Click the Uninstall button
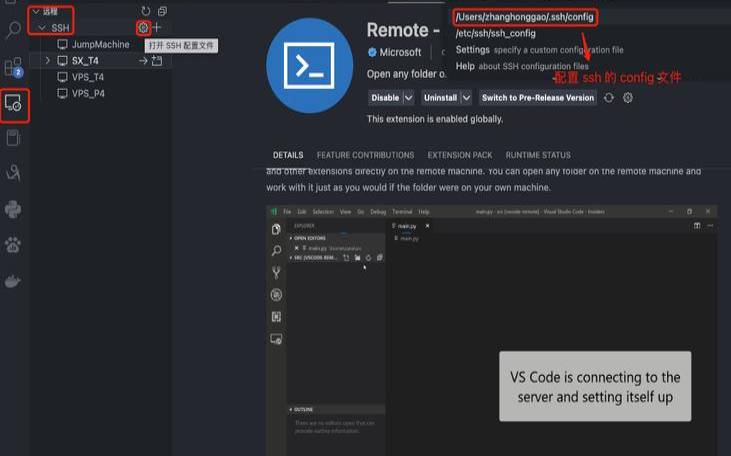Viewport: 731px width, 456px height. (x=441, y=98)
